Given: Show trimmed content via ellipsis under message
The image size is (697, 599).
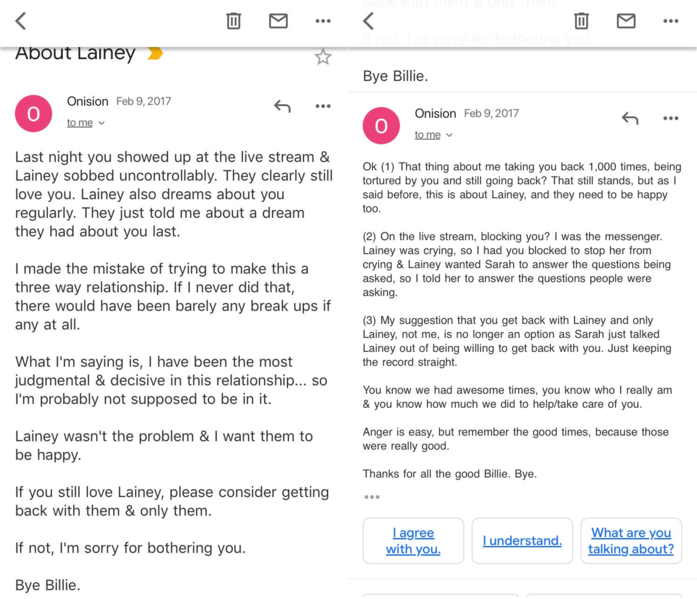Looking at the screenshot, I should pos(372,497).
